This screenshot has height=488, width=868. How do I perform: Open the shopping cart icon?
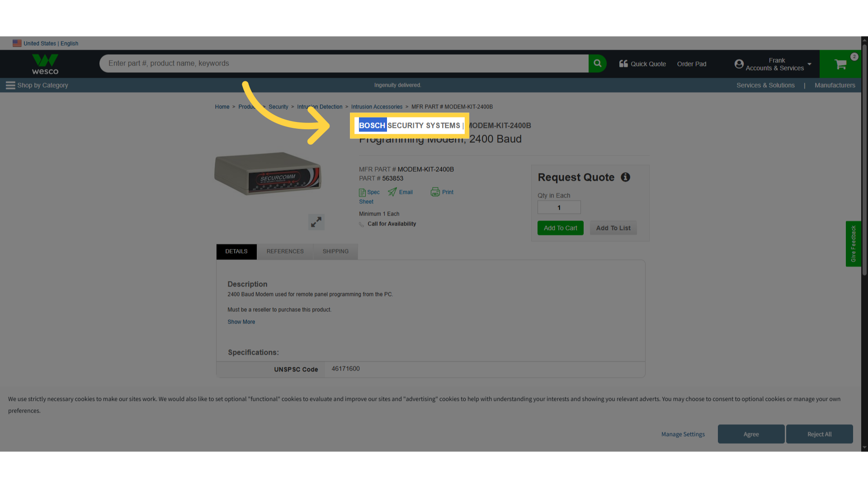pyautogui.click(x=840, y=64)
